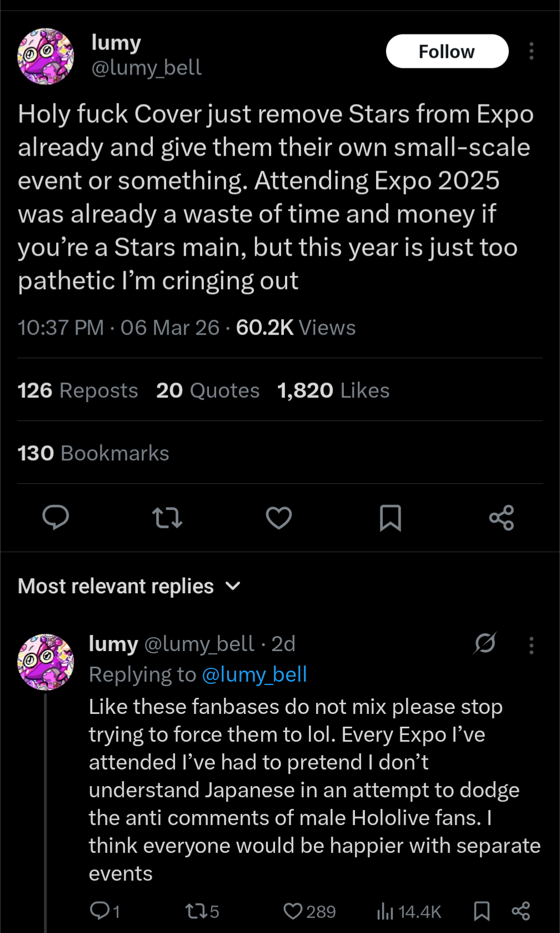Open the @lumy_bell mention link
The image size is (560, 933).
254,674
